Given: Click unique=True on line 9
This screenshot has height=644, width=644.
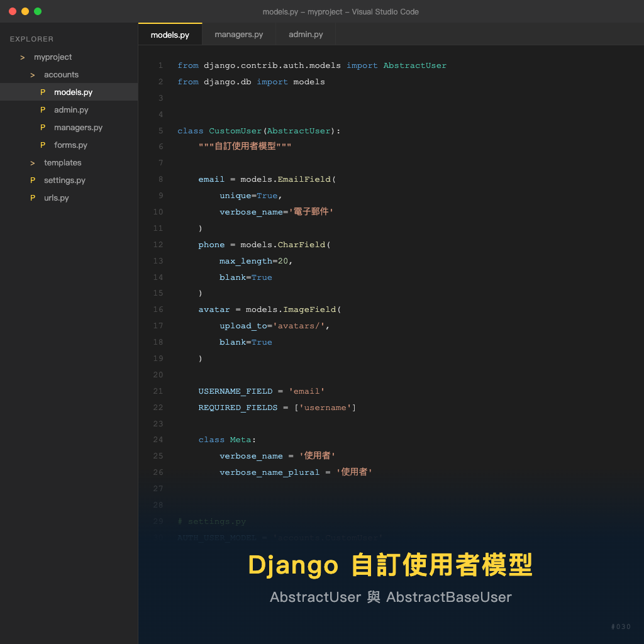Looking at the screenshot, I should [x=248, y=196].
